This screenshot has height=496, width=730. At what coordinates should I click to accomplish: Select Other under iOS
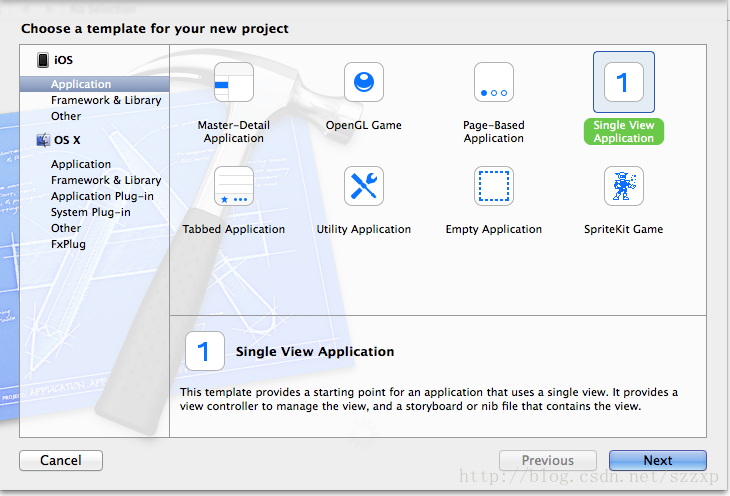(66, 116)
